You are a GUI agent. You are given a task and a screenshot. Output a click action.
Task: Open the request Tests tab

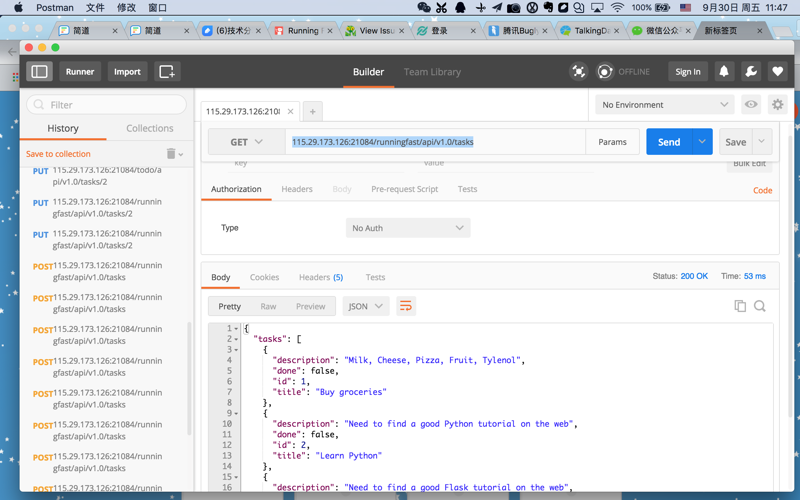[467, 189]
